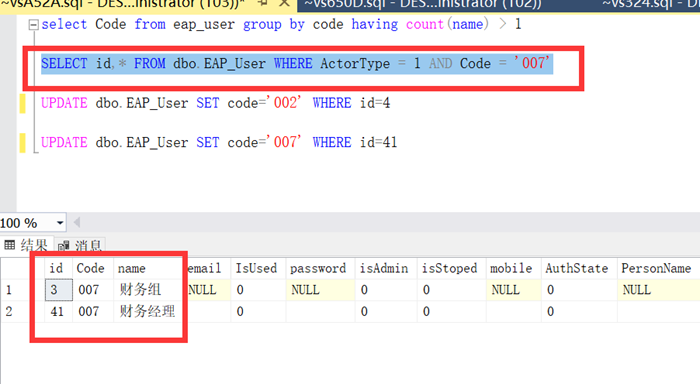Select the cell with id 41
Screen dimensions: 700x384
click(x=58, y=311)
